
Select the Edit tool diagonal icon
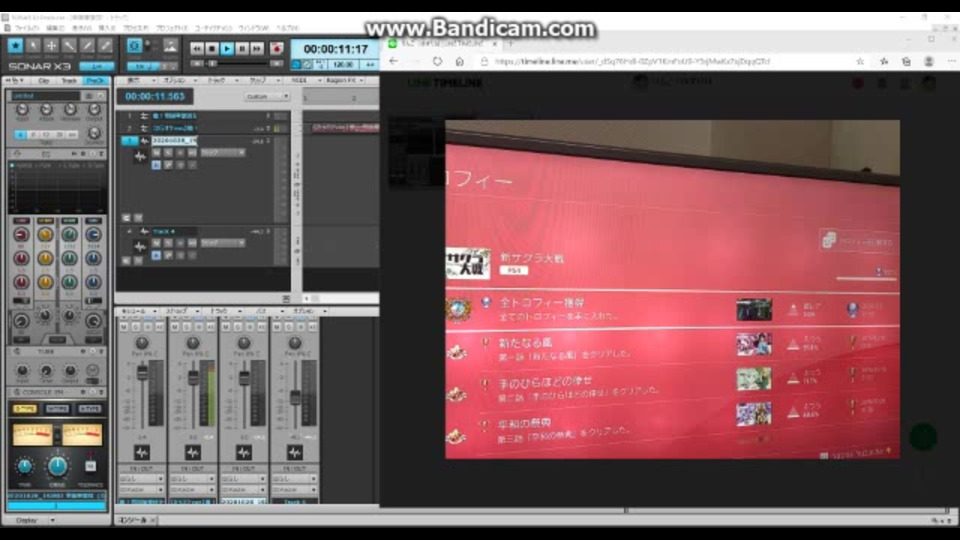tap(69, 45)
